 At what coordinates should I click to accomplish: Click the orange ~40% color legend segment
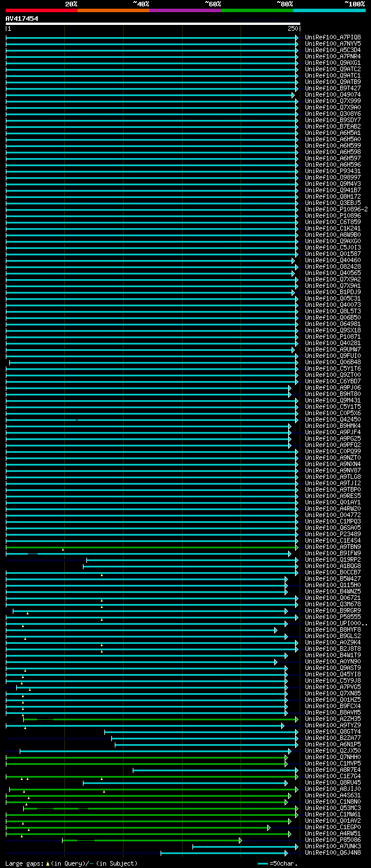[114, 10]
